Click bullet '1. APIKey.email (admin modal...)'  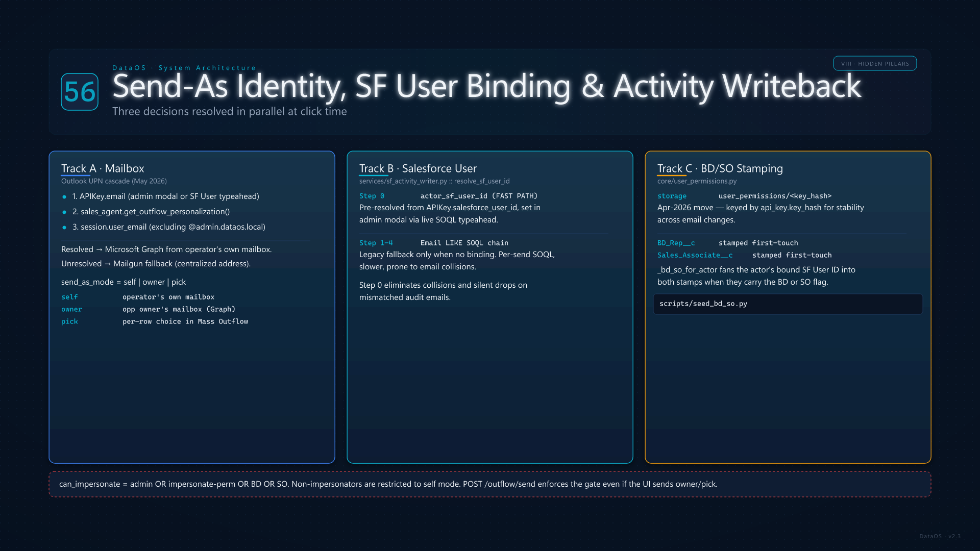click(x=166, y=196)
